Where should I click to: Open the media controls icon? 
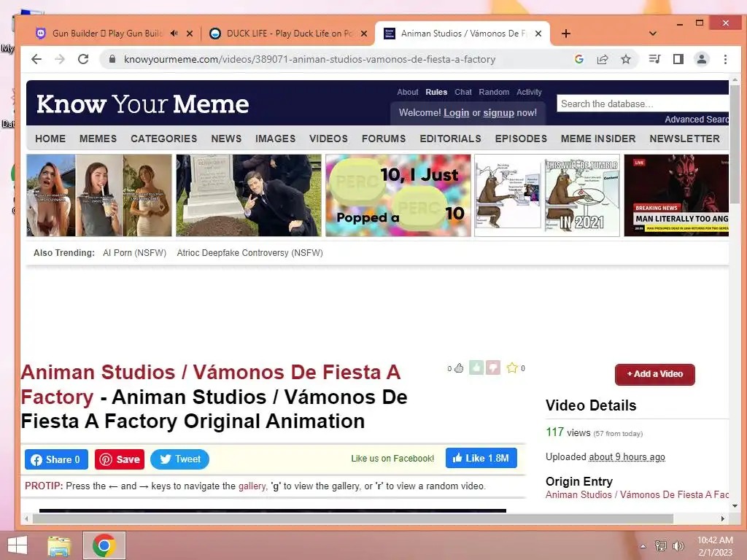coord(654,59)
